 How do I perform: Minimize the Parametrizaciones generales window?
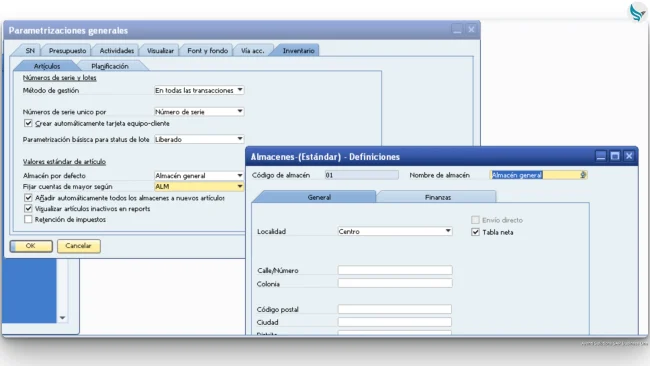pos(457,30)
